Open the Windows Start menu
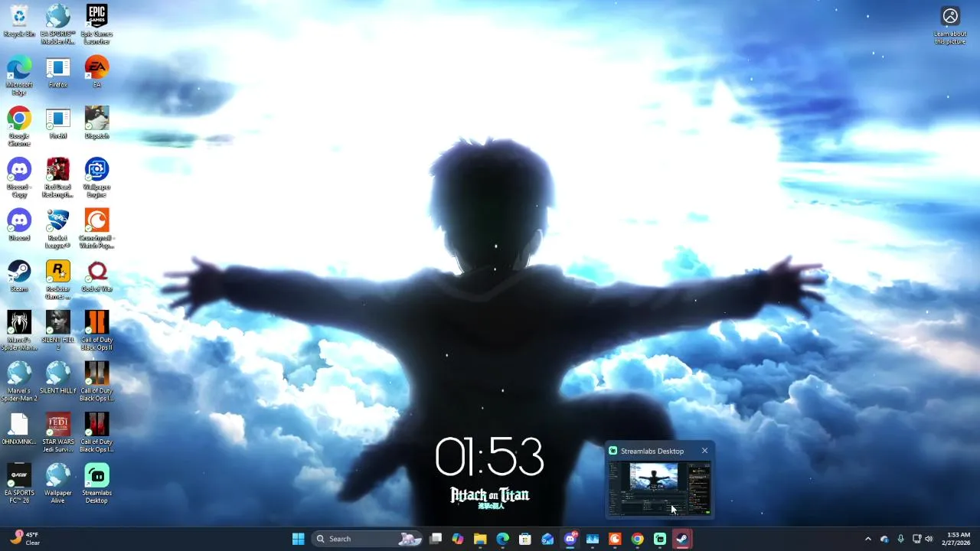 298,539
